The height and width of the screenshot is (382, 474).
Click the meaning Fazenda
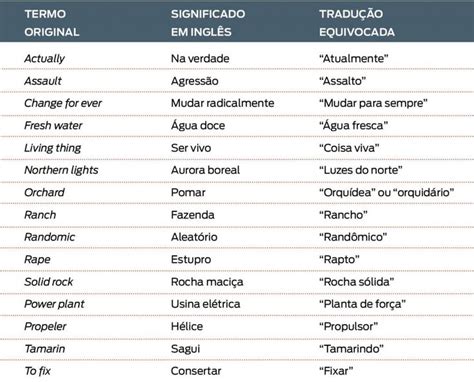tap(193, 215)
